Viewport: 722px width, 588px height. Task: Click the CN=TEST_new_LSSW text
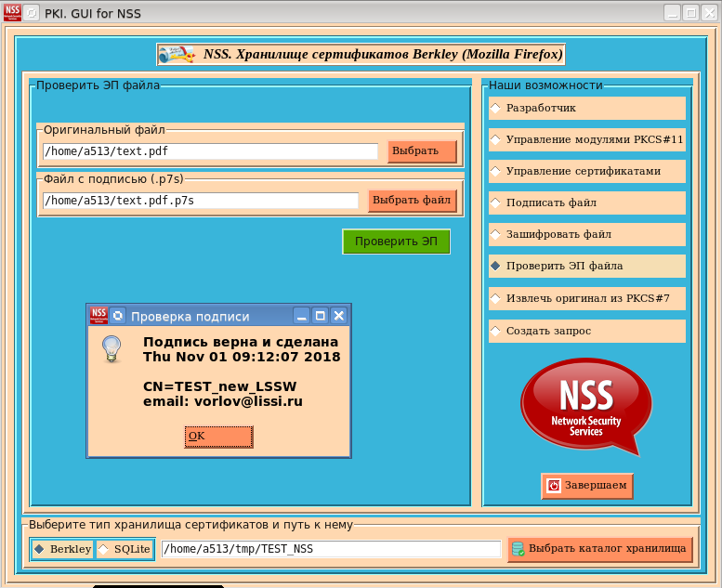coord(219,386)
